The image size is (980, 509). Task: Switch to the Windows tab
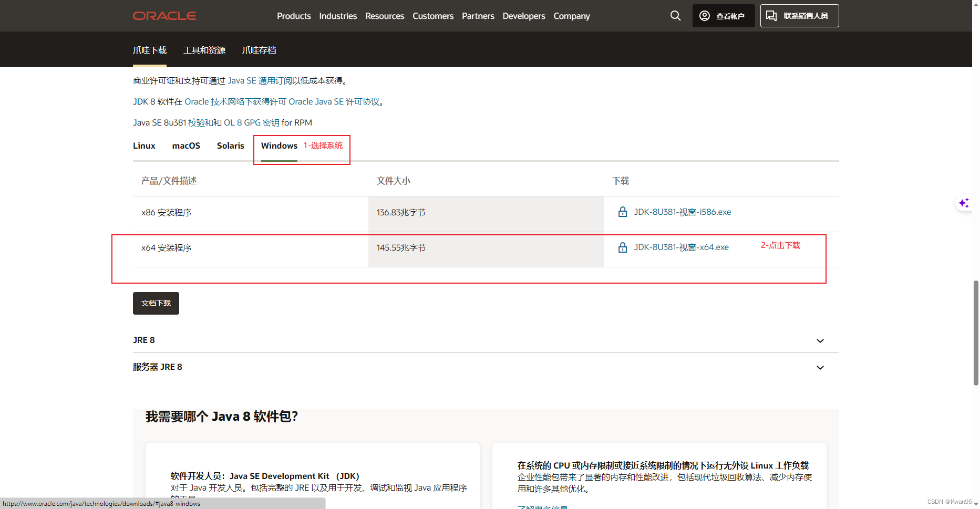(x=279, y=146)
